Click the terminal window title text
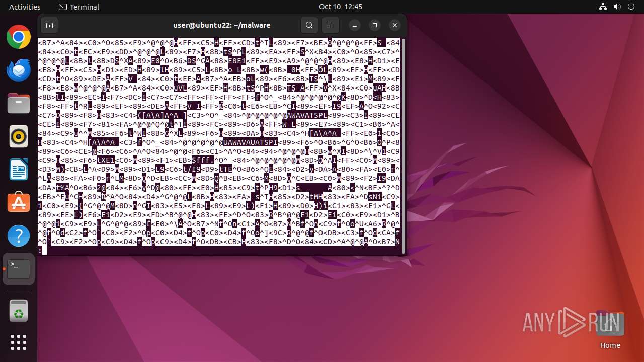This screenshot has height=362, width=644. click(x=221, y=25)
